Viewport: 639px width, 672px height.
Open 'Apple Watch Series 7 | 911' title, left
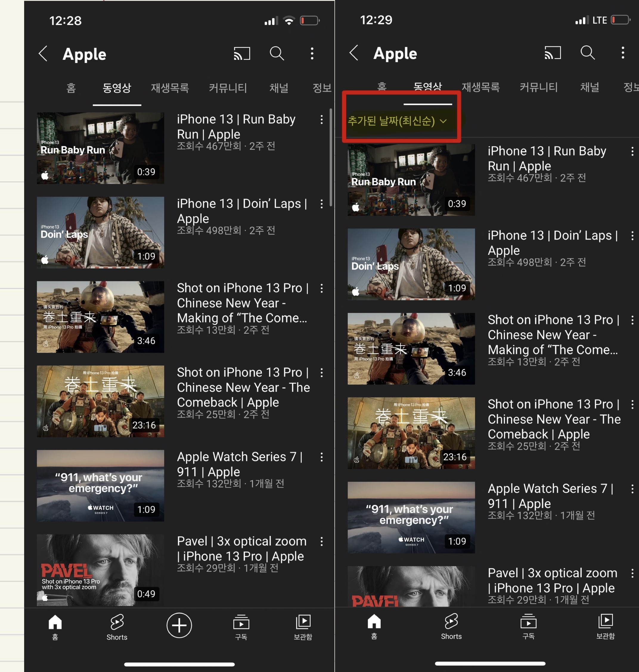(x=240, y=464)
